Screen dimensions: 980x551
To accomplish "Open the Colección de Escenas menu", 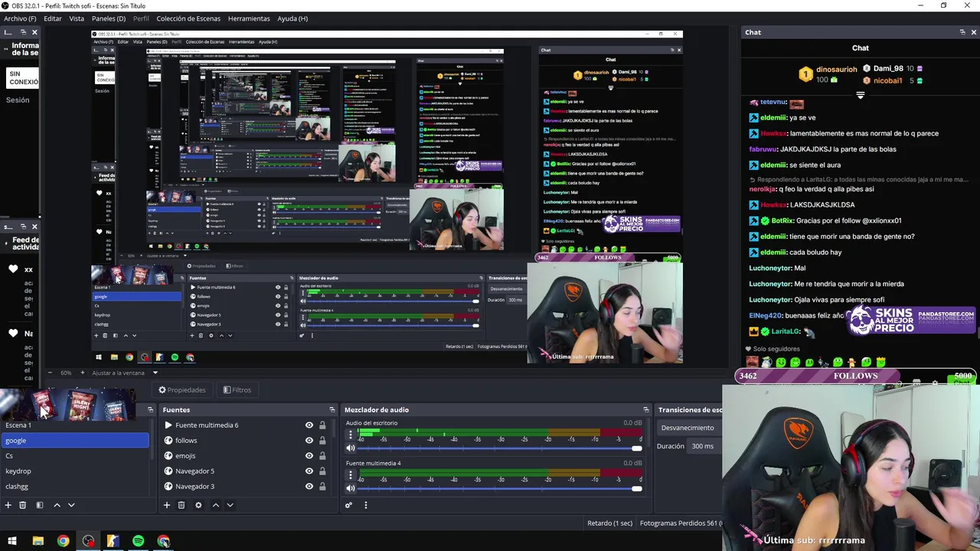I will (188, 18).
